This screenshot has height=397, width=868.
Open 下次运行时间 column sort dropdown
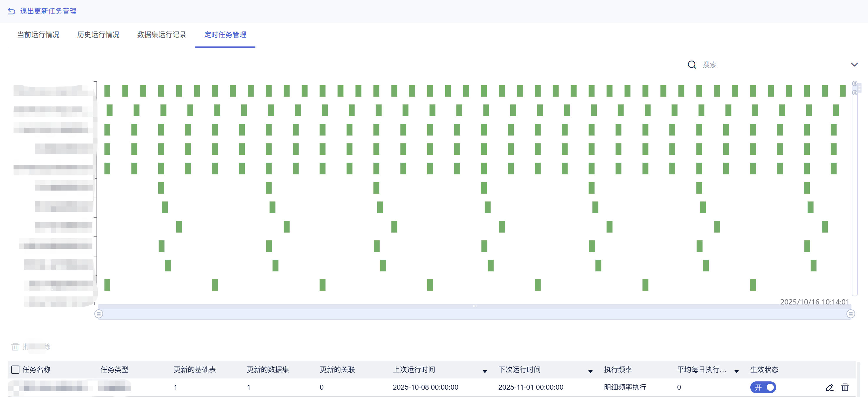pyautogui.click(x=590, y=371)
